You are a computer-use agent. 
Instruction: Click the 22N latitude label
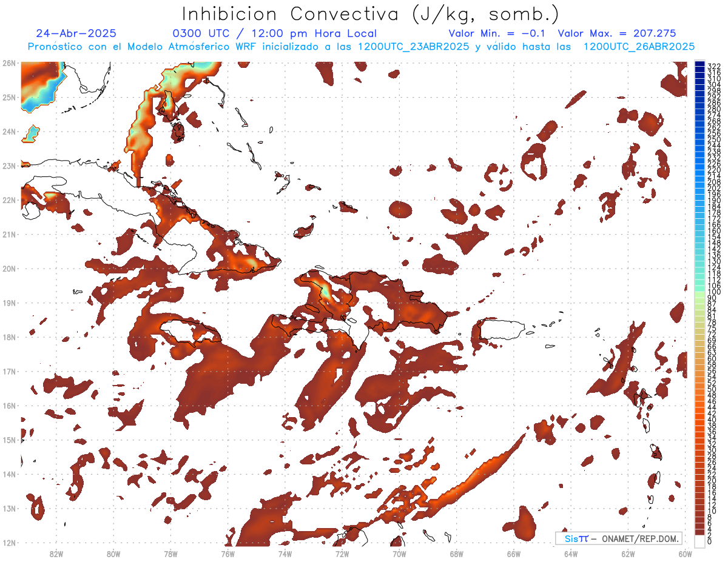[x=9, y=200]
